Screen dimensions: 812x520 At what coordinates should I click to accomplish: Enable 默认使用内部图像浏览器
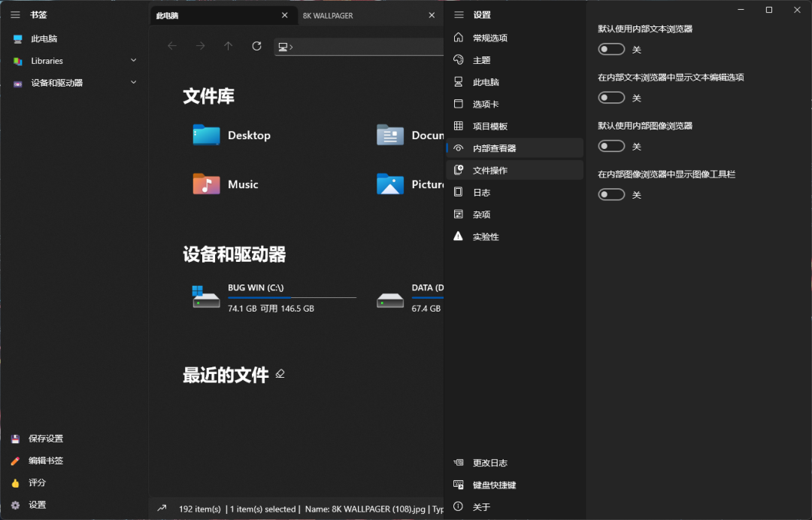point(611,146)
